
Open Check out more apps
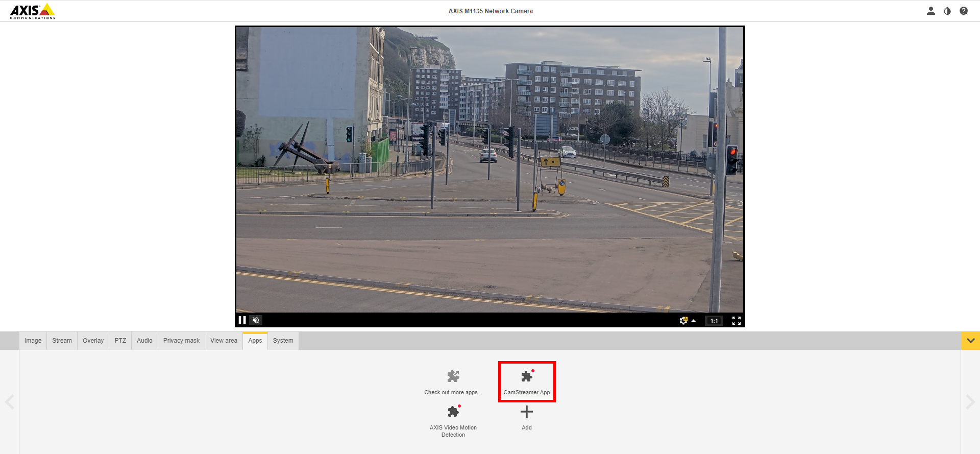pos(453,382)
